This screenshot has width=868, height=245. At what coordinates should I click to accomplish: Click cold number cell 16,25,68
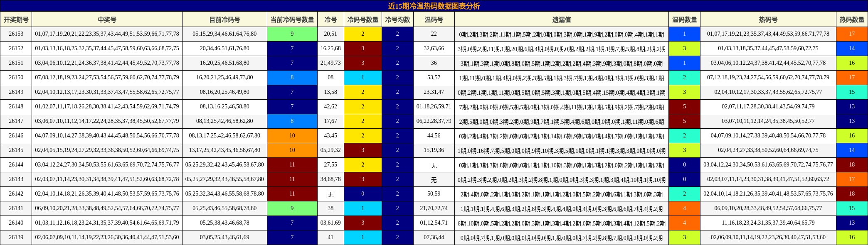pyautogui.click(x=330, y=49)
